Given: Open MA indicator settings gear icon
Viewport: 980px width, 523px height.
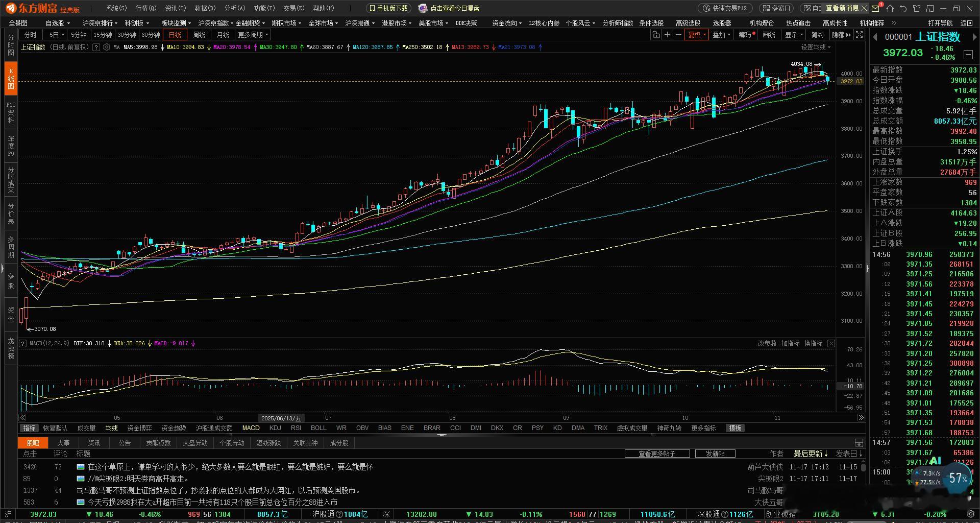Looking at the screenshot, I should click(106, 47).
